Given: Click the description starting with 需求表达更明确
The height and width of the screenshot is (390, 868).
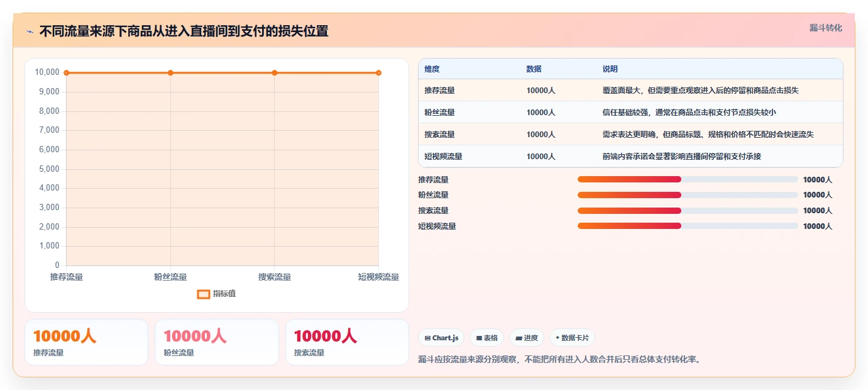Looking at the screenshot, I should tap(708, 135).
